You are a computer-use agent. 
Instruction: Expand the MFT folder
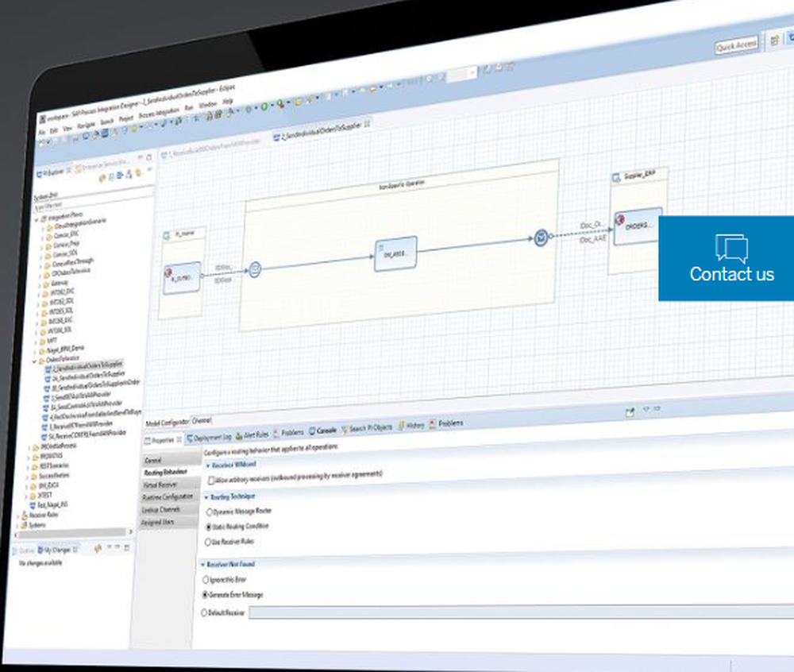pyautogui.click(x=37, y=342)
